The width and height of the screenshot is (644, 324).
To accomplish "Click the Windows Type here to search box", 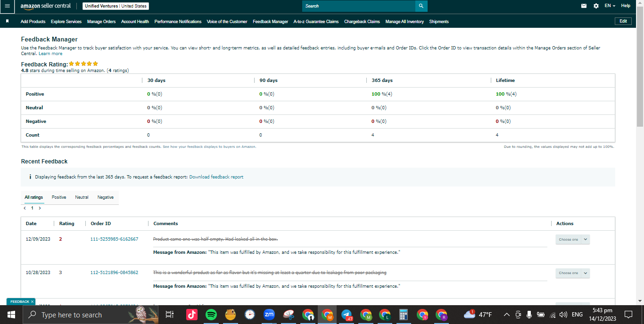I will 91,315.
